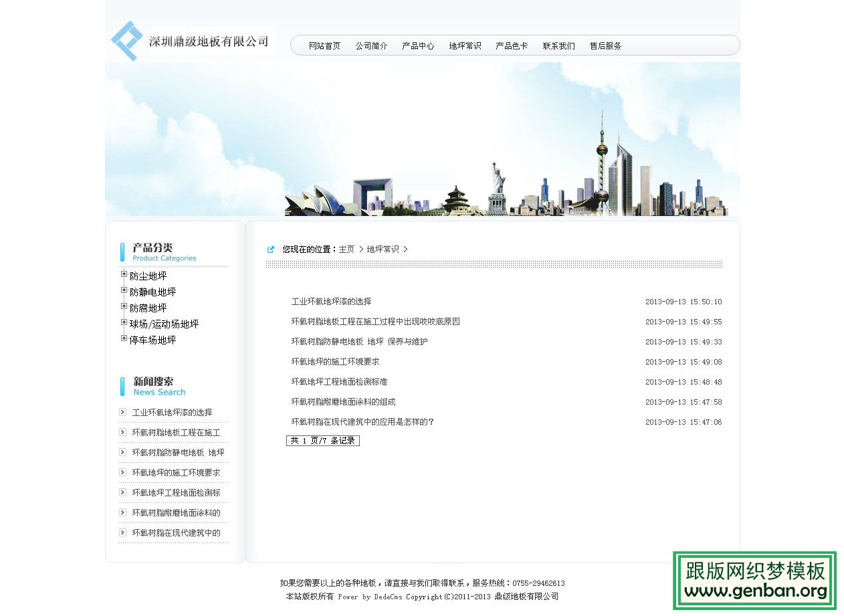Click arrow icon beside 工业环氧地坪漆的选择
This screenshot has height=616, width=844.
tap(123, 412)
